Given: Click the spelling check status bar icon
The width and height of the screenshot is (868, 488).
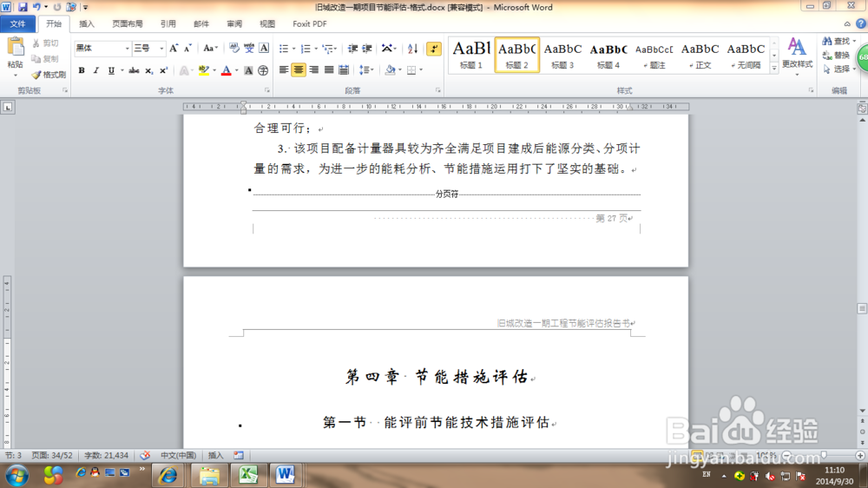Looking at the screenshot, I should click(x=145, y=455).
